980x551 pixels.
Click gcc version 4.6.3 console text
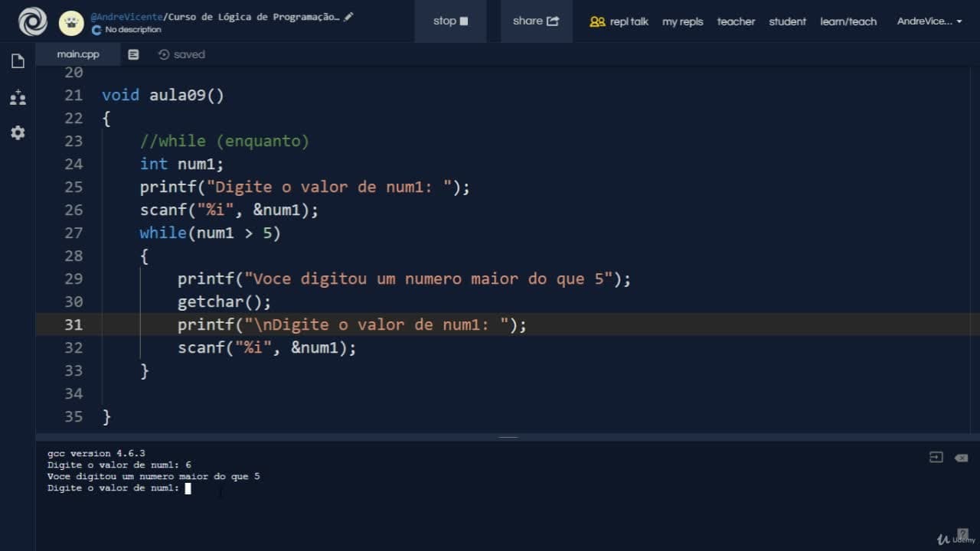point(96,453)
